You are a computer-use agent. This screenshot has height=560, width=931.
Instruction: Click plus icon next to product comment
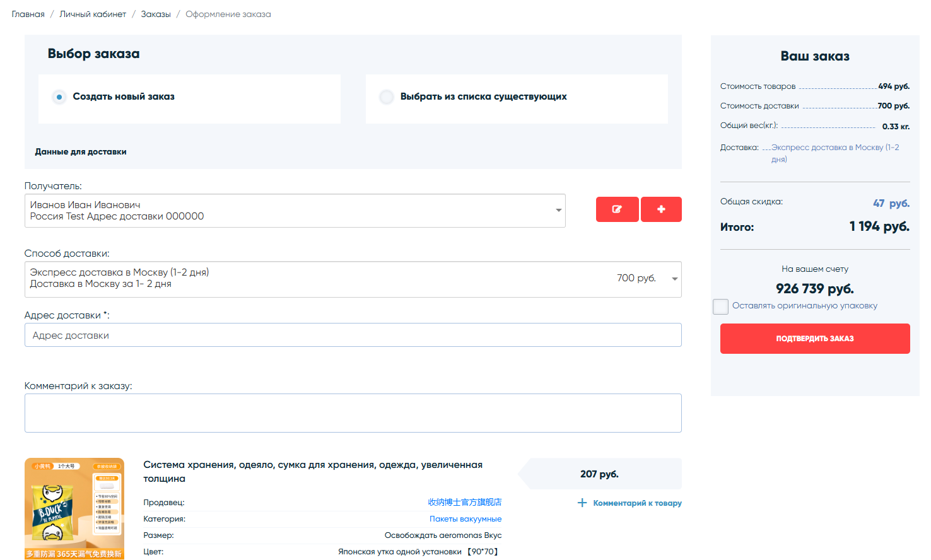582,503
